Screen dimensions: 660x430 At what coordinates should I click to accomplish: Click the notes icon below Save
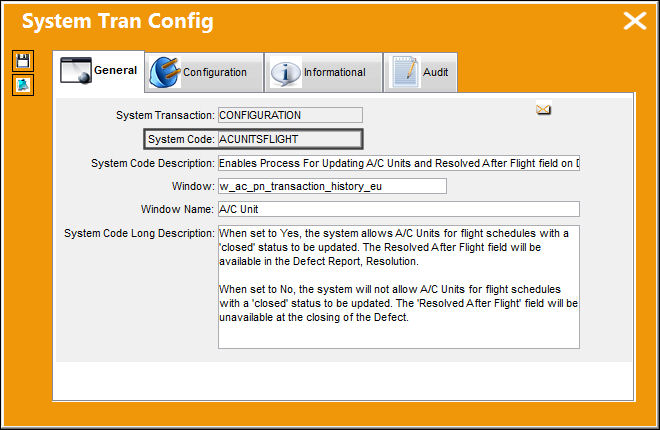pos(23,85)
